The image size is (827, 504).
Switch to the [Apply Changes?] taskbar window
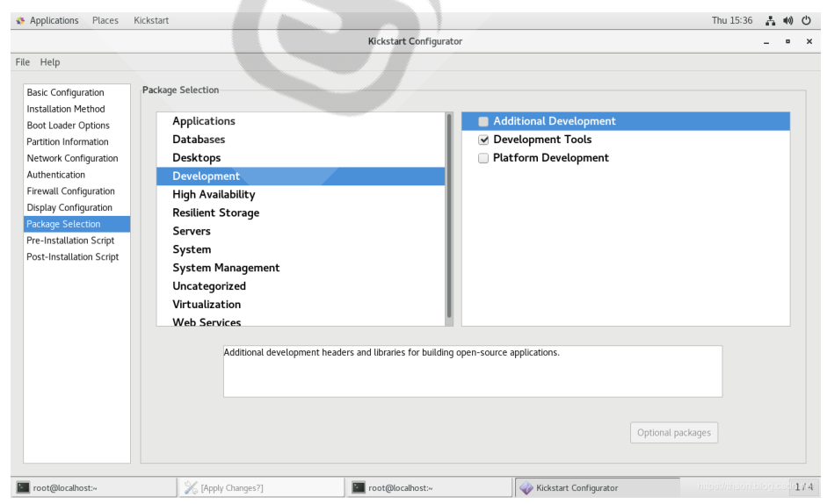point(261,487)
